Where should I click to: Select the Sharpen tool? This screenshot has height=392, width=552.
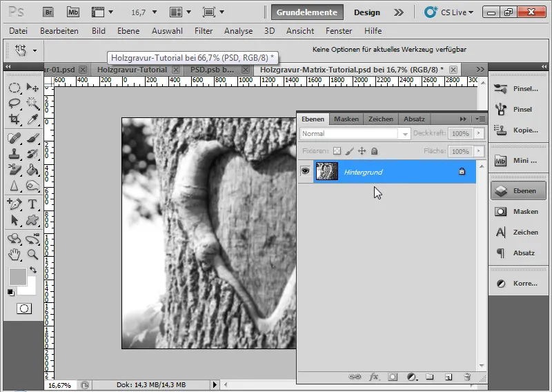pos(14,186)
